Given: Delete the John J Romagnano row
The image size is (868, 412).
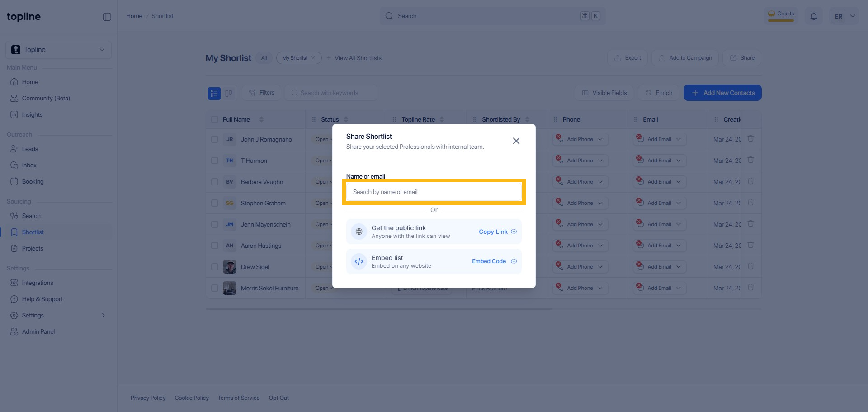Looking at the screenshot, I should tap(750, 139).
